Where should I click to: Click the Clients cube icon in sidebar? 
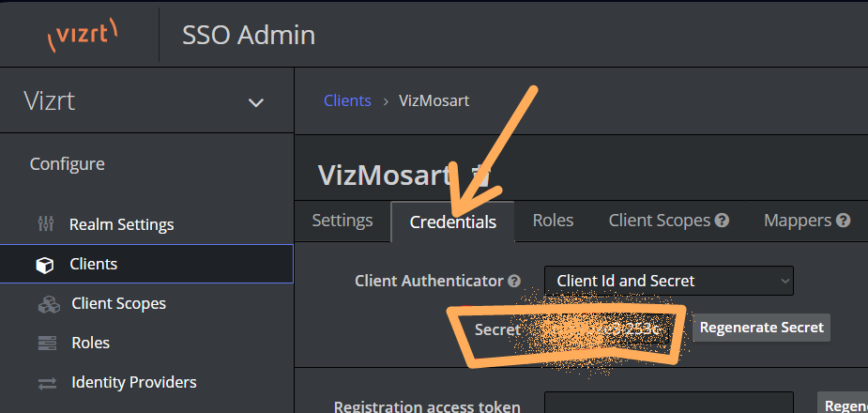(x=44, y=265)
